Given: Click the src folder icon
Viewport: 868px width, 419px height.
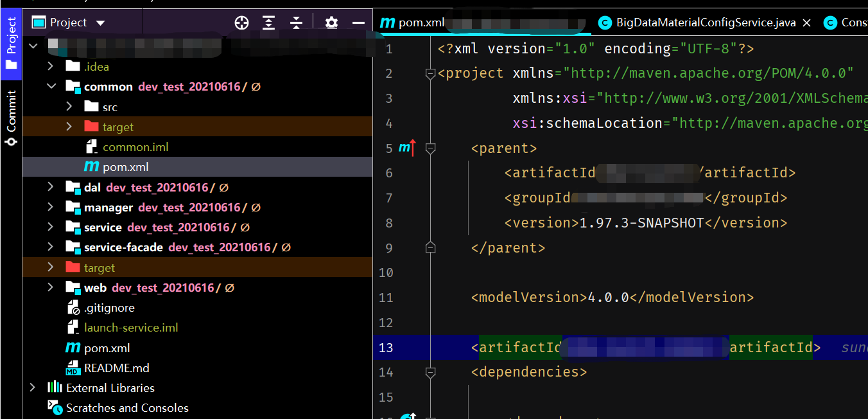Looking at the screenshot, I should (x=92, y=107).
